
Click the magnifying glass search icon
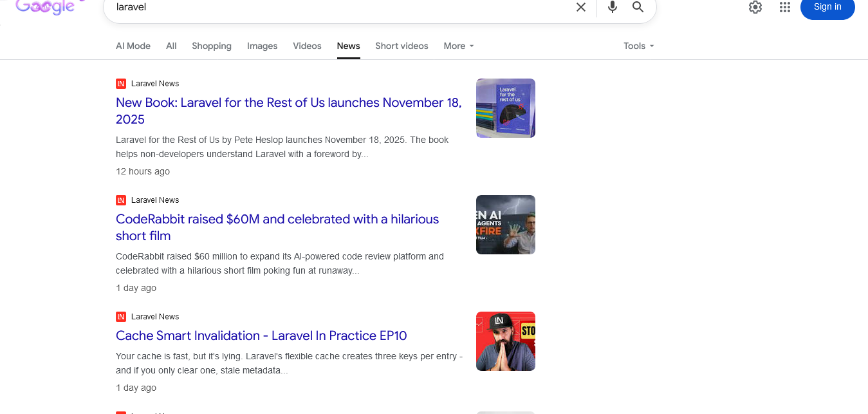tap(638, 7)
